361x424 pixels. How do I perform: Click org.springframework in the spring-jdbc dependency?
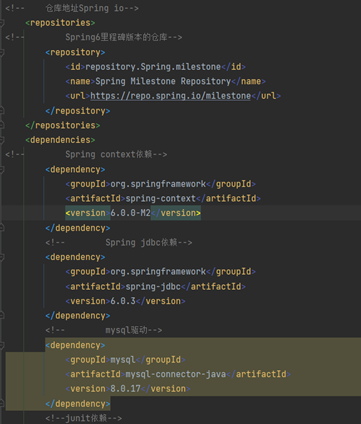click(x=158, y=272)
